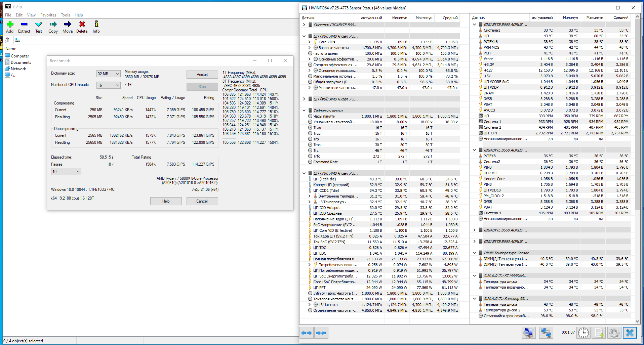Image resolution: width=644 pixels, height=345 pixels.
Task: Click the red Delete icon in 7-Zip
Action: point(82,24)
